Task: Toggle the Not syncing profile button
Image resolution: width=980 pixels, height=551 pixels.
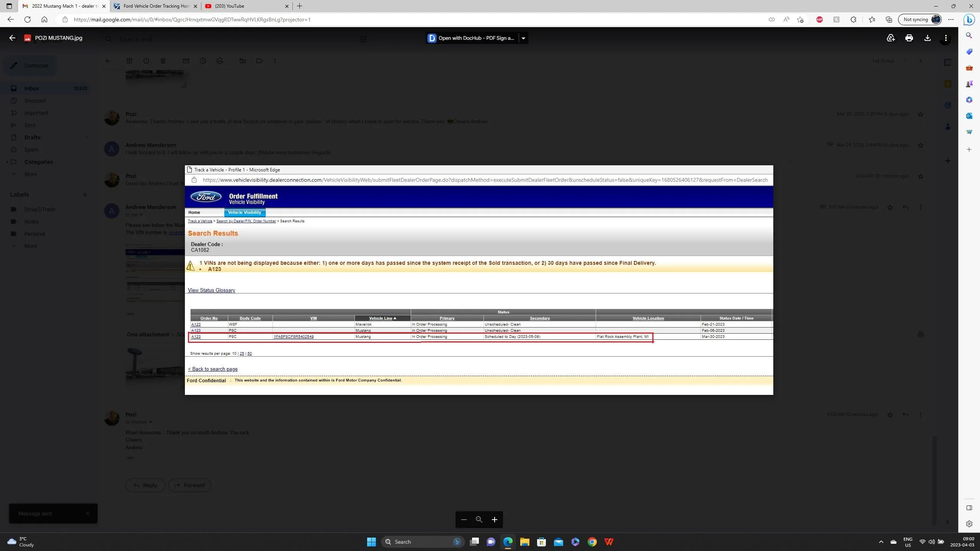Action: [x=920, y=20]
